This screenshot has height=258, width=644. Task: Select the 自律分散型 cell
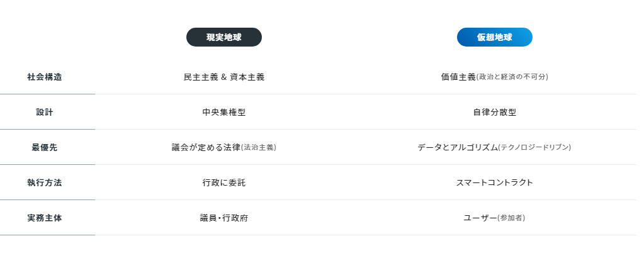point(494,112)
